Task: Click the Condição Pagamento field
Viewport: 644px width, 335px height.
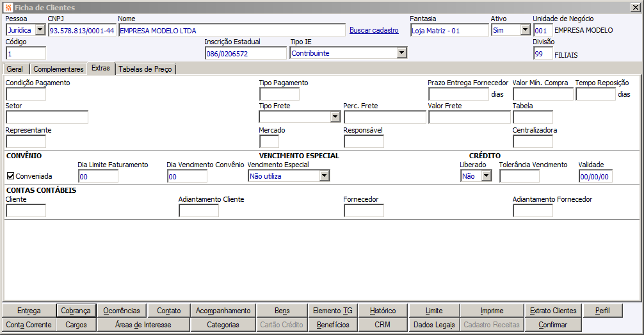Action: click(26, 94)
